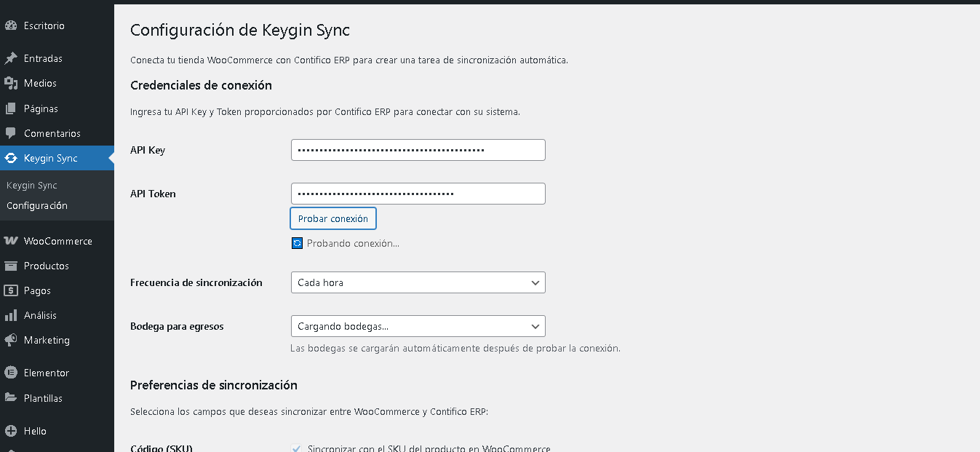Viewport: 980px width, 452px height.
Task: Select the Páginas pages icon
Action: [x=12, y=108]
